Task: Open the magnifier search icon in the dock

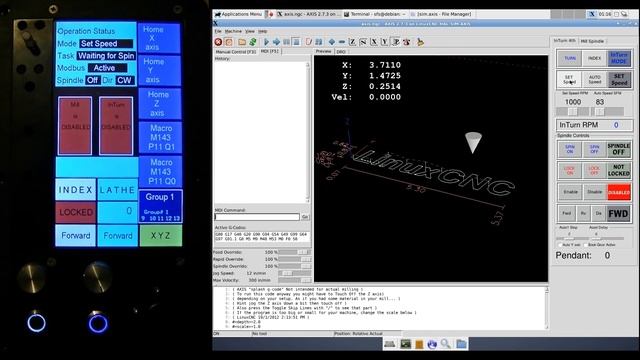Action: point(445,344)
